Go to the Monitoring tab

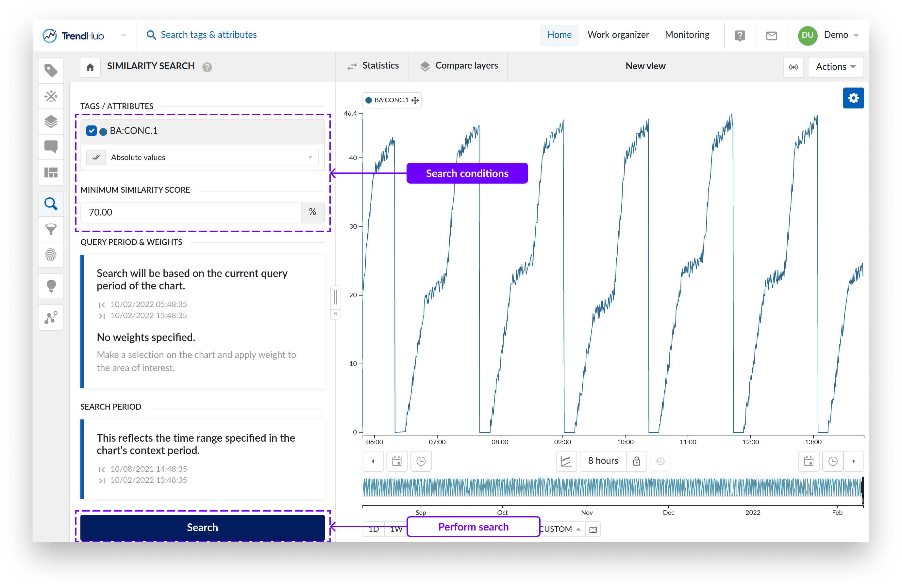coord(687,35)
